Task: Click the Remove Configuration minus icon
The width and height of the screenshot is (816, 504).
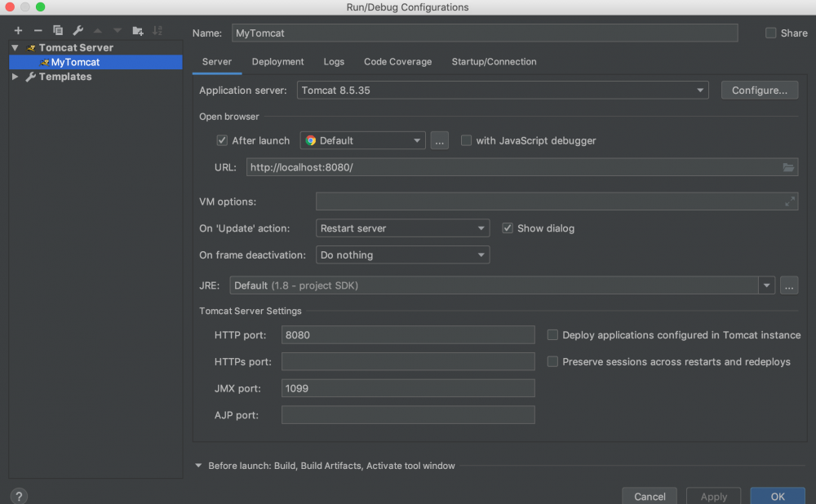Action: pos(38,30)
